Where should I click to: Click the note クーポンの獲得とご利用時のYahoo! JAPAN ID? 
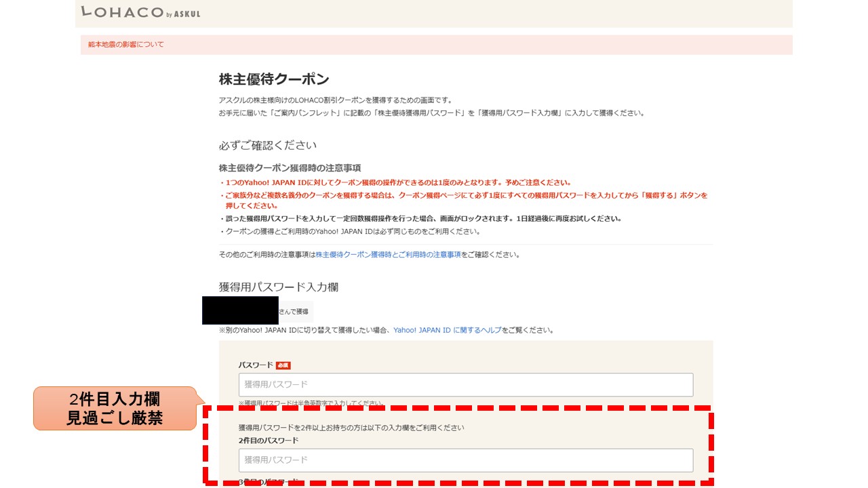350,232
